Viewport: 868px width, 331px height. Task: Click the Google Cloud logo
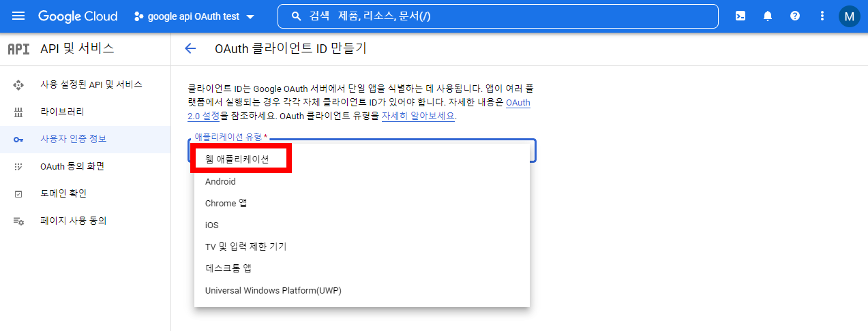pos(78,16)
